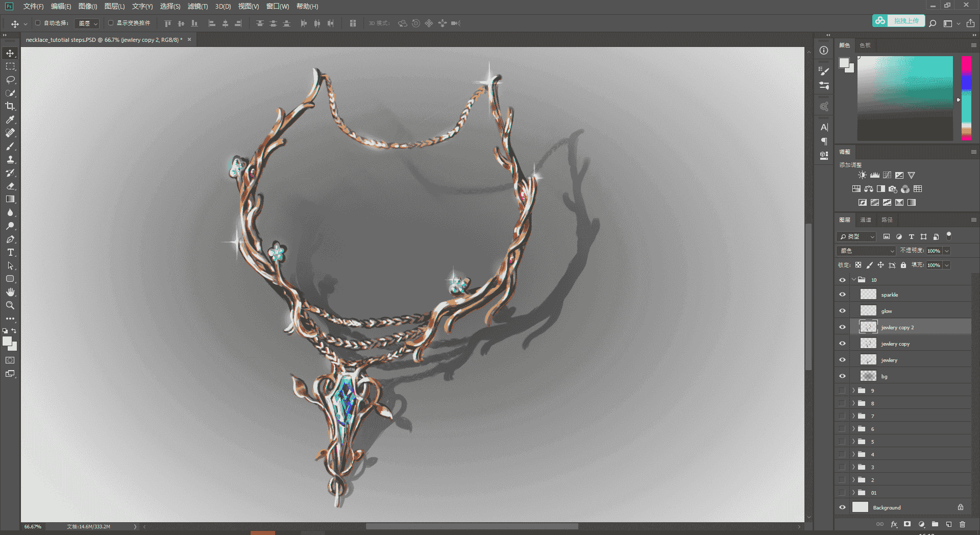Open the layer filter type dropdown

pos(856,236)
